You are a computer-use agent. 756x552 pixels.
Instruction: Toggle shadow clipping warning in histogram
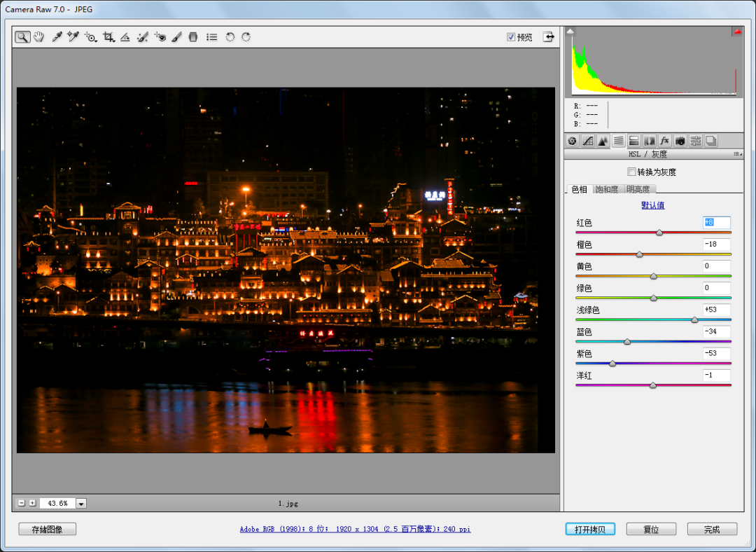click(570, 32)
